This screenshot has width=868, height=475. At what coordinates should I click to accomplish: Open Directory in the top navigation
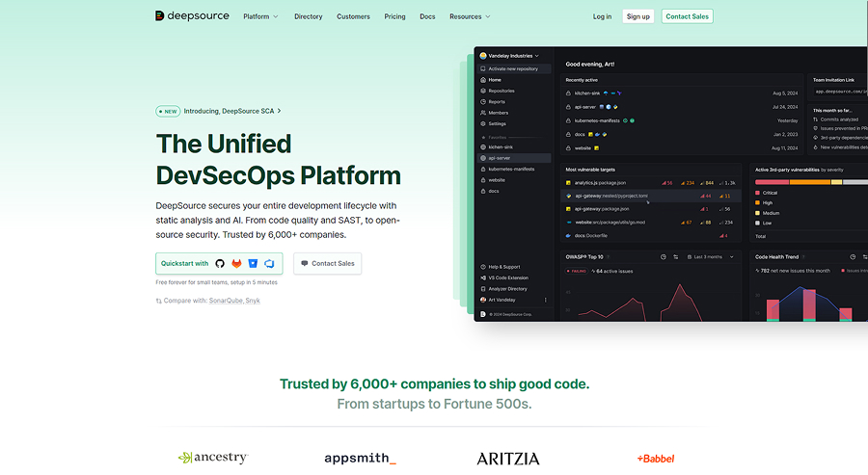(309, 16)
